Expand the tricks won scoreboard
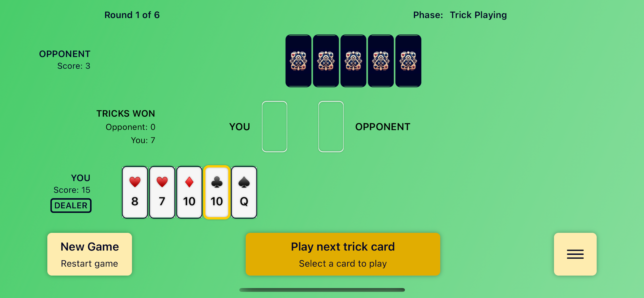This screenshot has width=644, height=298. click(126, 113)
